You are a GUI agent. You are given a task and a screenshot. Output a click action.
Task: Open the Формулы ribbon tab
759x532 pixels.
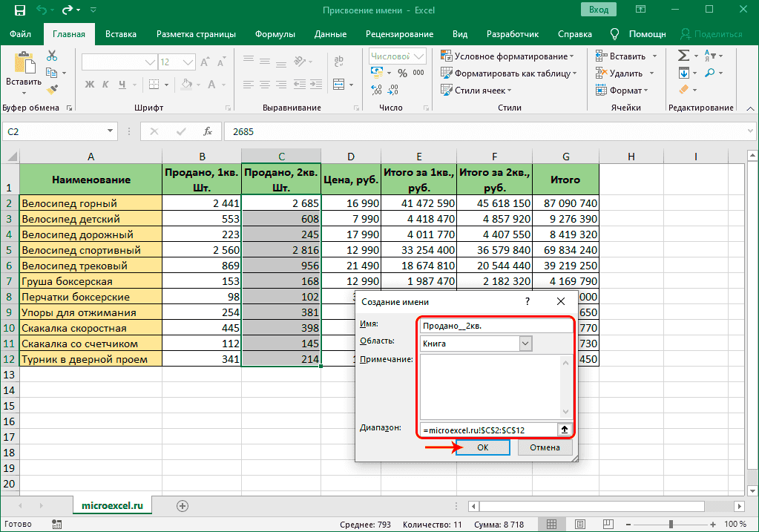275,34
